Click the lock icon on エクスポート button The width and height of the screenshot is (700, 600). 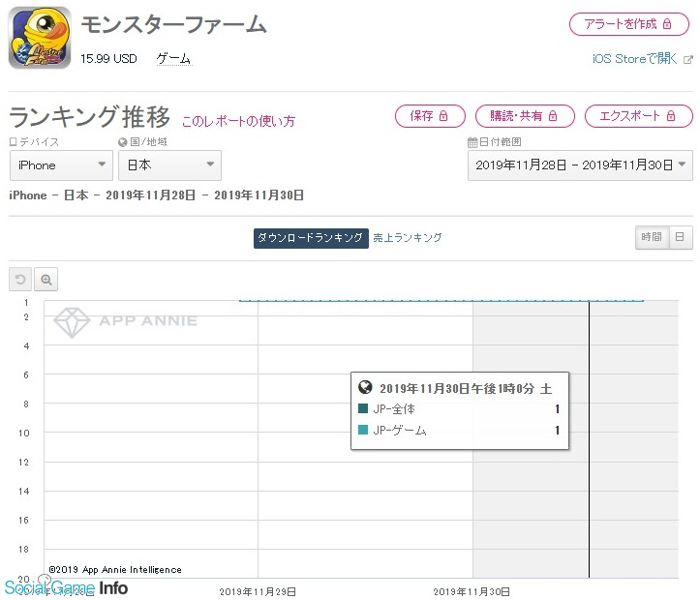[x=671, y=116]
